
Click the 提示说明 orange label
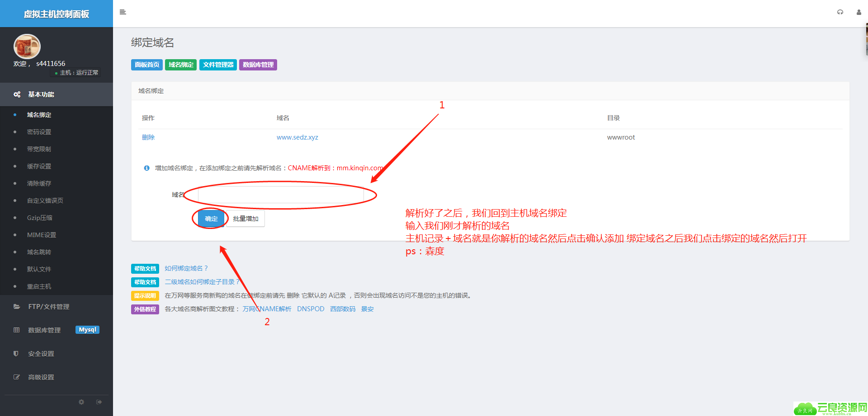tap(145, 296)
